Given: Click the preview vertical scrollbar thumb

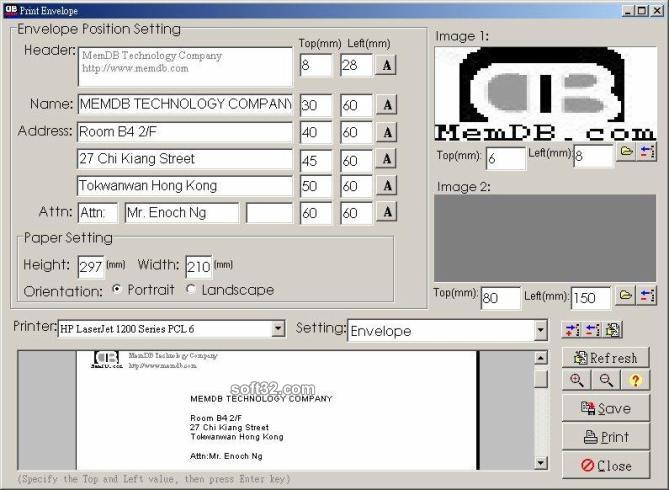Looking at the screenshot, I should [541, 378].
